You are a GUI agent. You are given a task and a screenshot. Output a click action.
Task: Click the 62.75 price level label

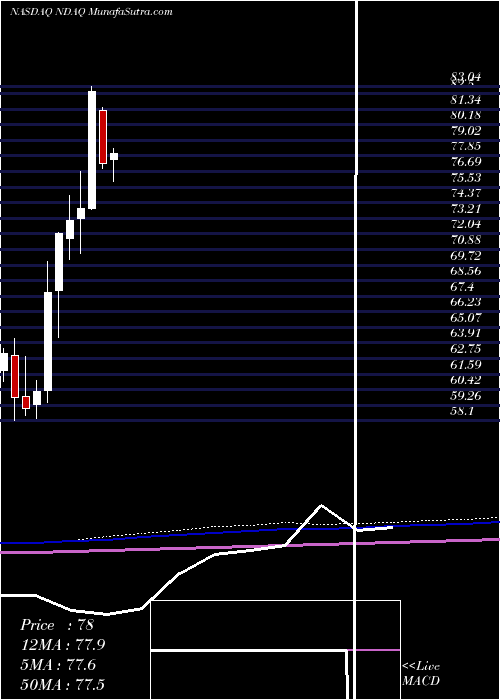coord(466,349)
